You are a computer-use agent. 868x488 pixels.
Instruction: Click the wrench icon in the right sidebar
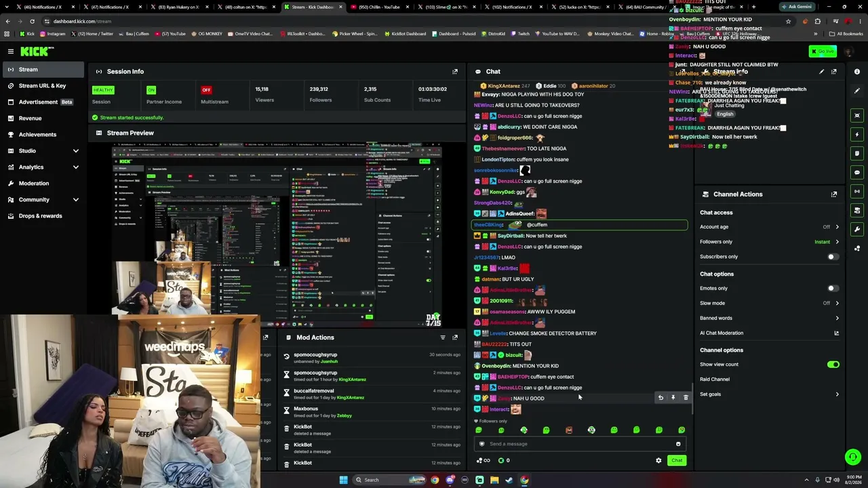pos(857,229)
